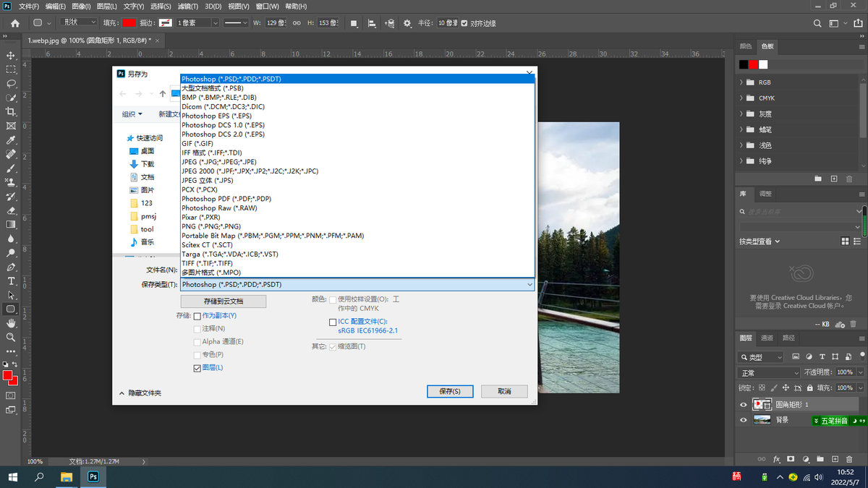
Task: Choose PNG (*.PNG;*.PNG) from the format list
Action: click(357, 226)
